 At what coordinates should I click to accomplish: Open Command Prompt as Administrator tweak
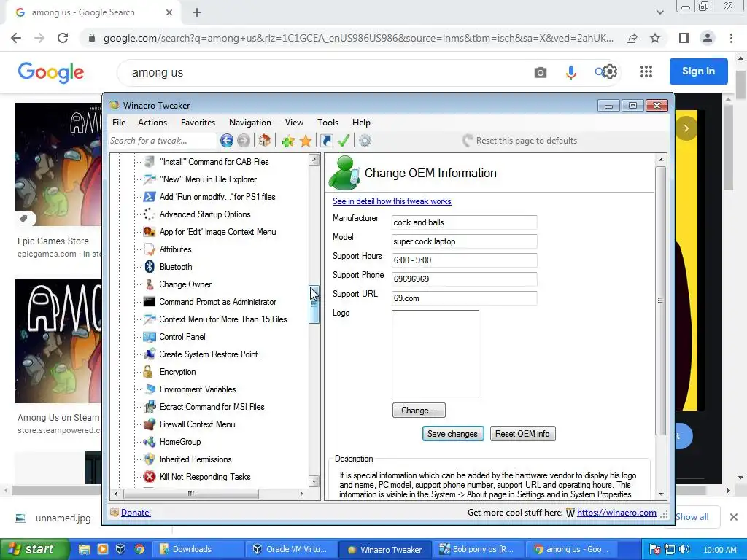tap(217, 302)
